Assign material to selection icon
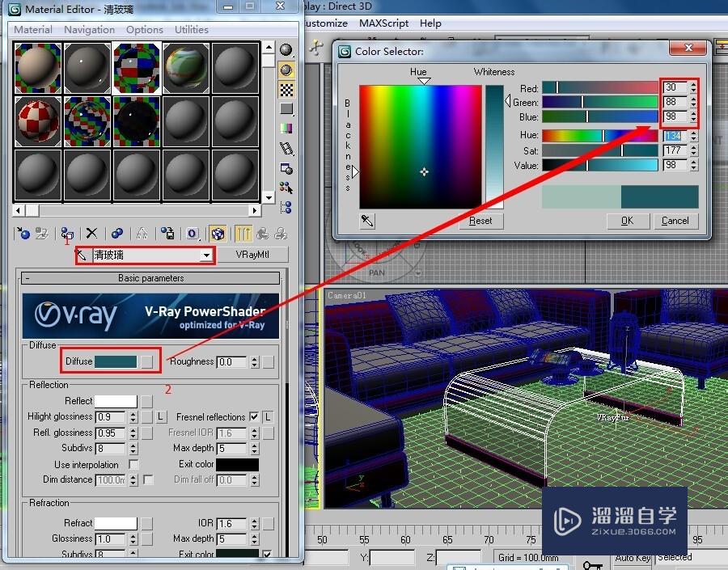The height and width of the screenshot is (570, 728). (x=67, y=233)
